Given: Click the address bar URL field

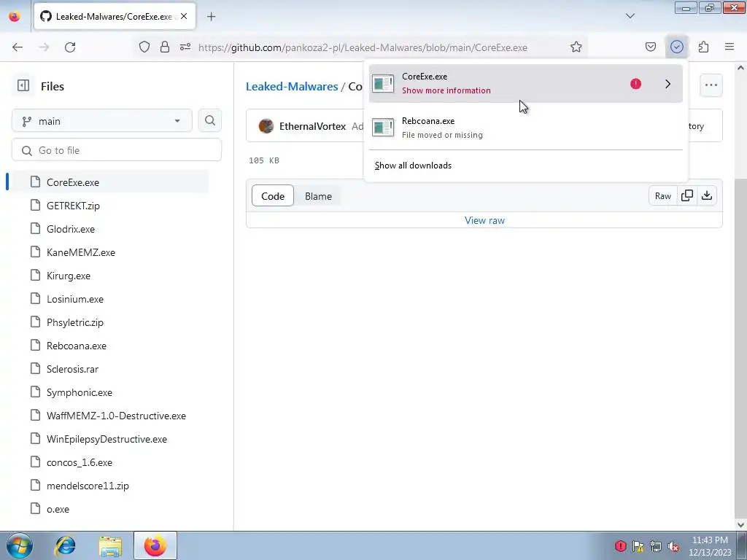Looking at the screenshot, I should tap(363, 47).
